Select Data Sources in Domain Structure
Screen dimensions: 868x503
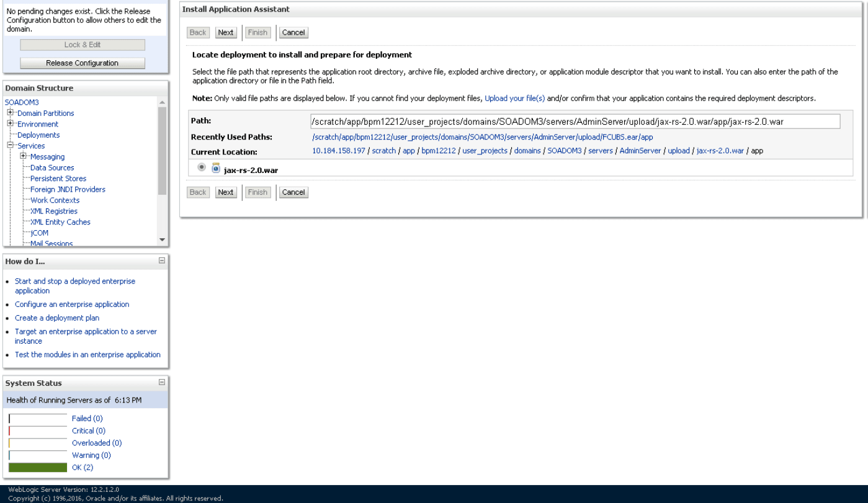[51, 167]
